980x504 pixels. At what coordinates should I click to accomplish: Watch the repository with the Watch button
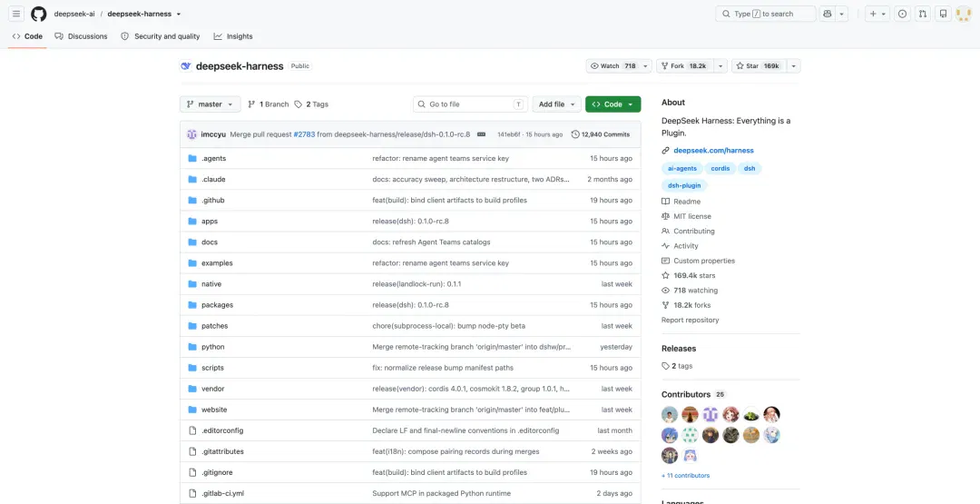pos(613,65)
